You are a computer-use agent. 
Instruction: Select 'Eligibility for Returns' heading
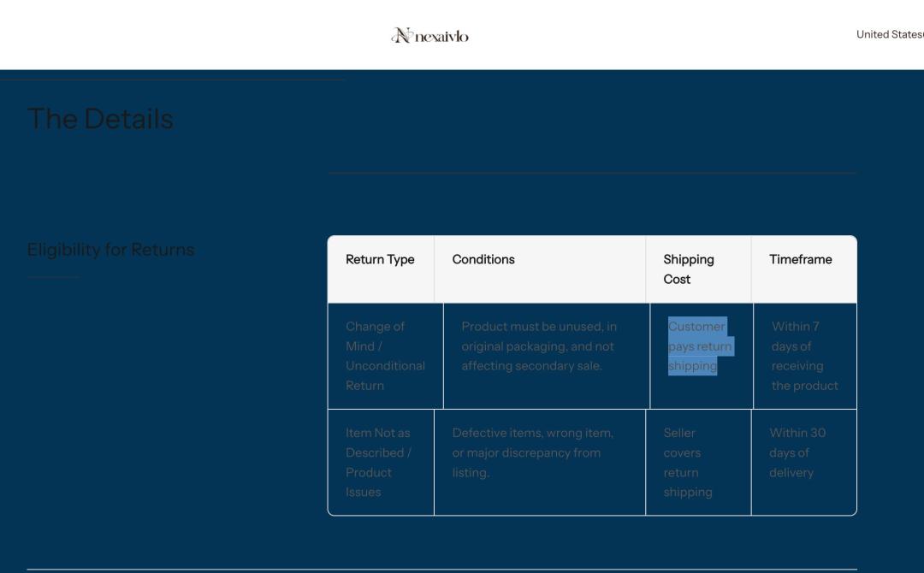point(110,250)
